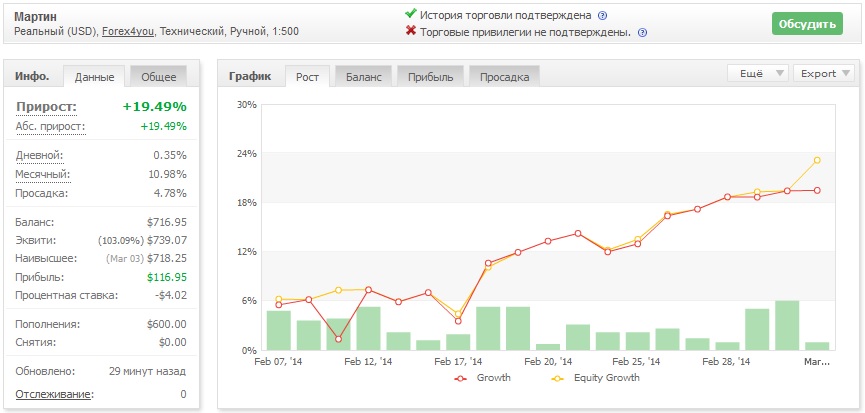Screen dimensions: 865x413
Task: Select the Данные info tab
Action: tap(94, 77)
